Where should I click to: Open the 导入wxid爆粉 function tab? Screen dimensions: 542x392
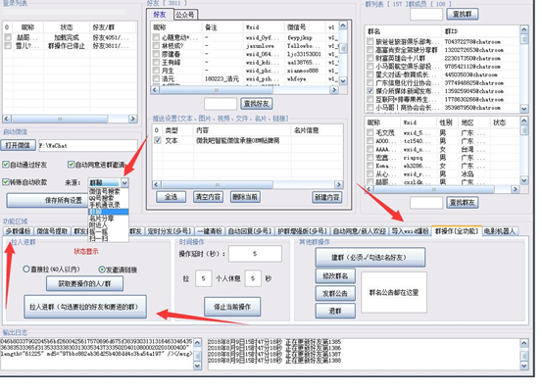pyautogui.click(x=411, y=231)
